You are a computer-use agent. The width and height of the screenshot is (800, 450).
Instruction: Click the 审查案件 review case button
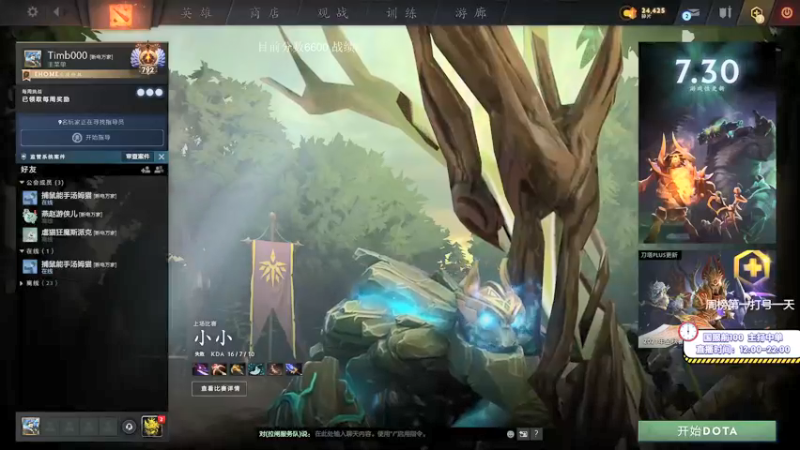pos(137,157)
